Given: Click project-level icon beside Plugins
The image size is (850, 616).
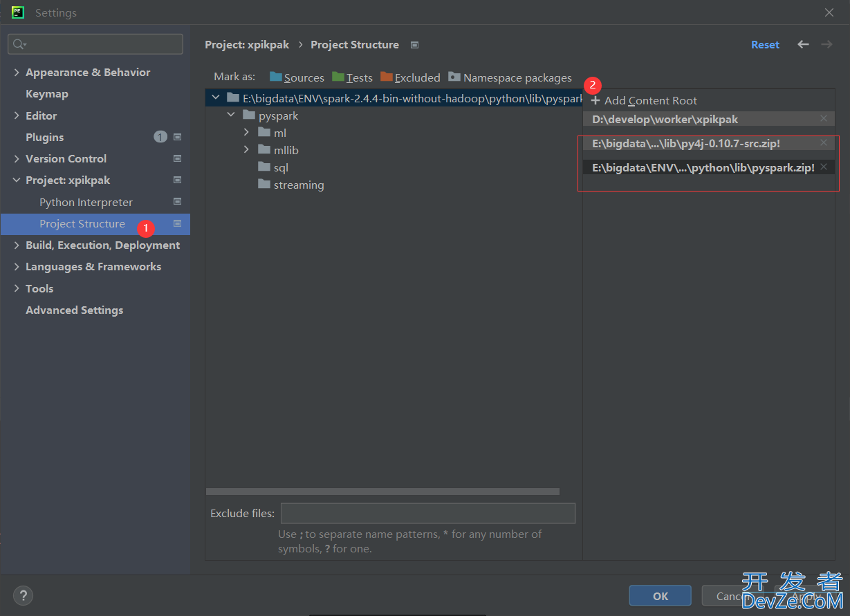Looking at the screenshot, I should [x=177, y=137].
